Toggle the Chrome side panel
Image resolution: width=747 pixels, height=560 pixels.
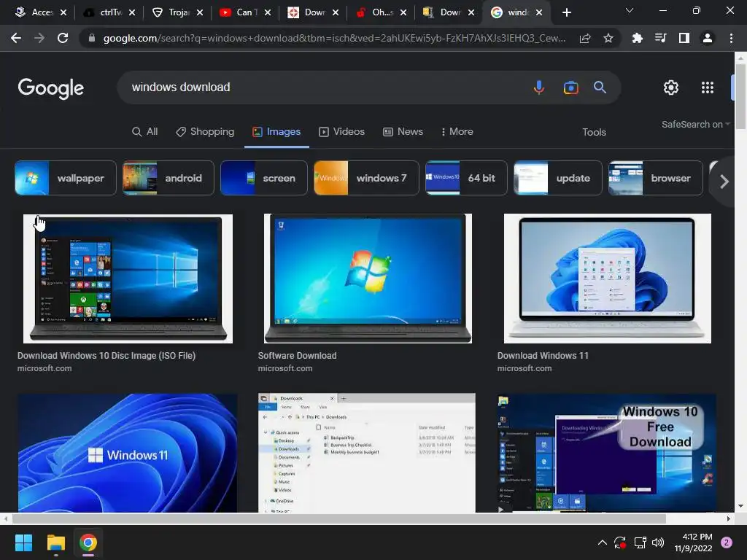(x=684, y=38)
